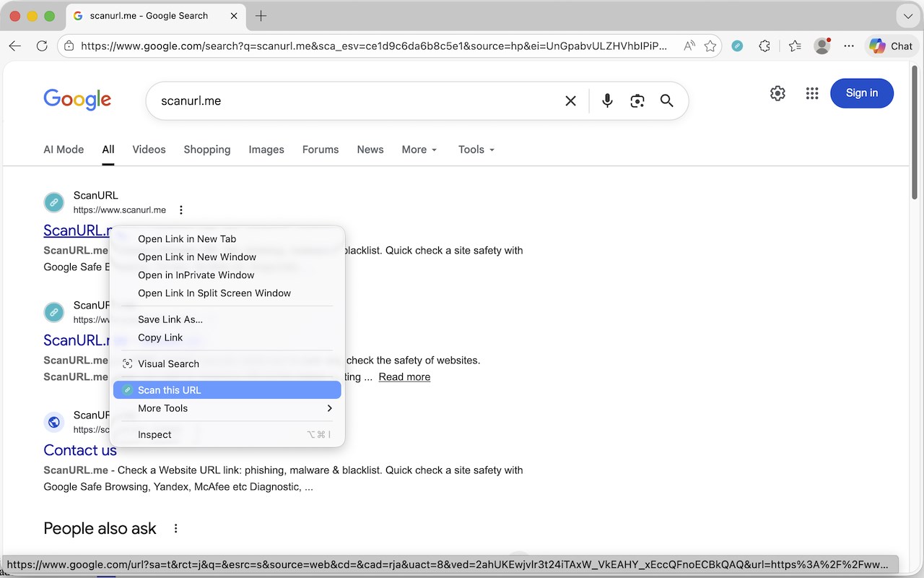Clear the search query with X icon

pyautogui.click(x=570, y=101)
